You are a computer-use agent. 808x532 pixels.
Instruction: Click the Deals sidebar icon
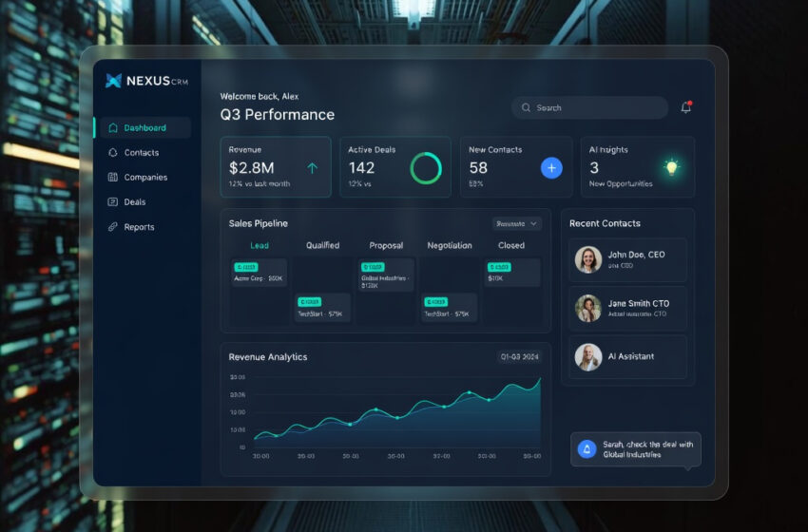tap(113, 202)
